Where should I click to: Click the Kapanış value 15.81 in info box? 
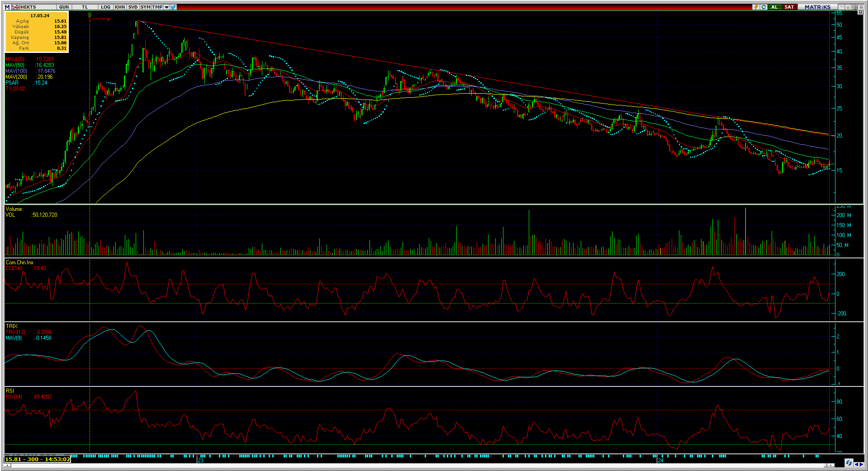pos(61,38)
